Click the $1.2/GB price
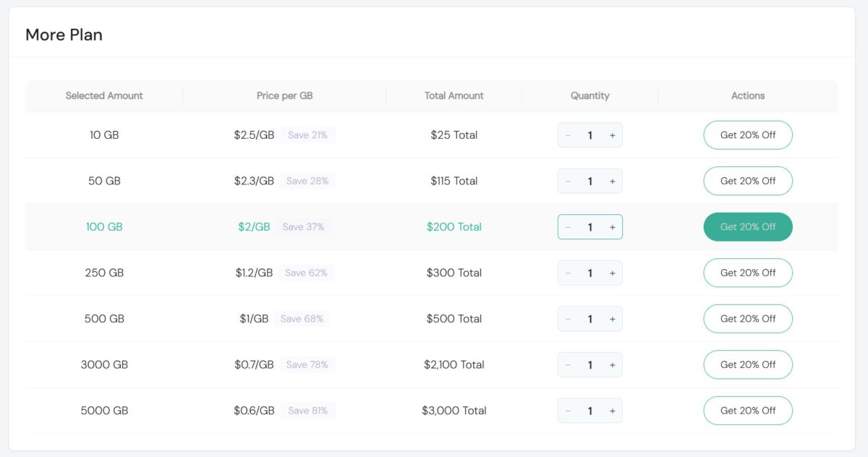868x457 pixels. tap(254, 273)
